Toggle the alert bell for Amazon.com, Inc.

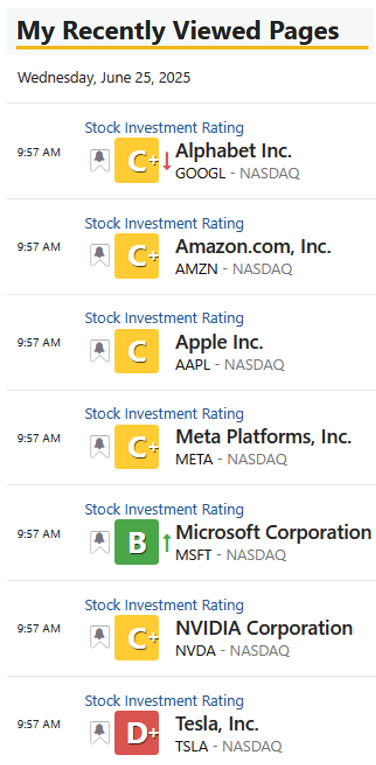click(100, 256)
